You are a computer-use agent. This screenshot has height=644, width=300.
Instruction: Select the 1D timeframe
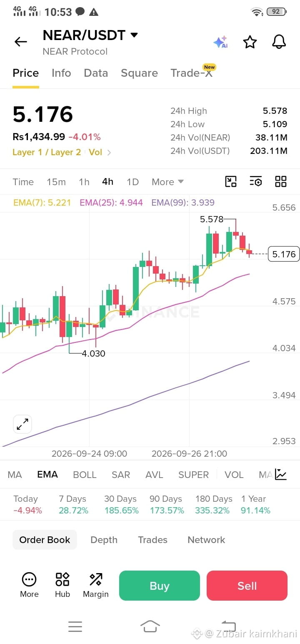pos(132,182)
